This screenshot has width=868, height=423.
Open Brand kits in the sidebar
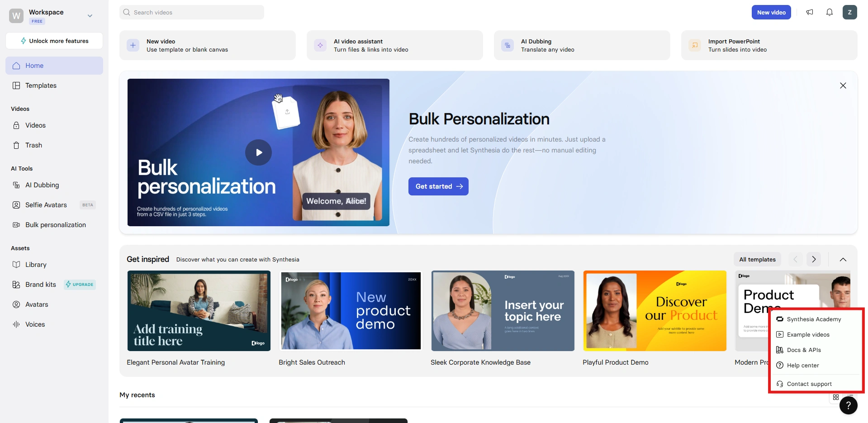54,285
